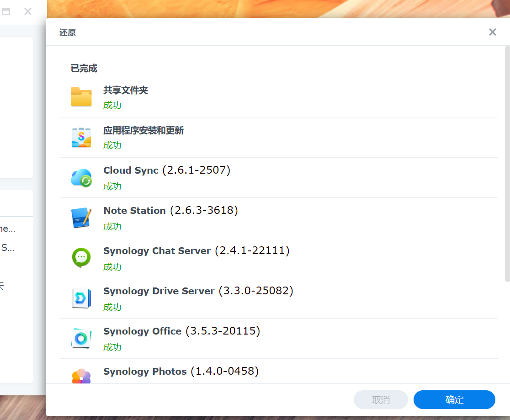510x420 pixels.
Task: Click 成功 status under Synology Drive Server
Action: pos(112,307)
